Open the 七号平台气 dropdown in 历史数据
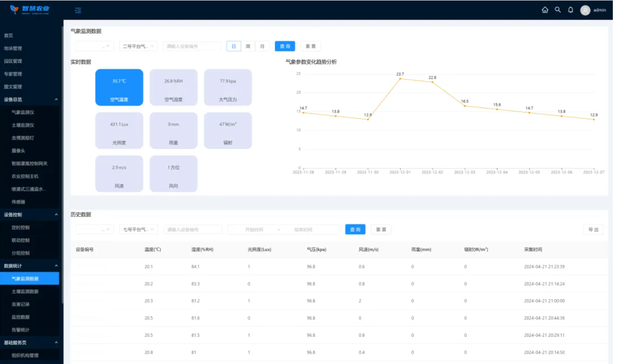 138,230
